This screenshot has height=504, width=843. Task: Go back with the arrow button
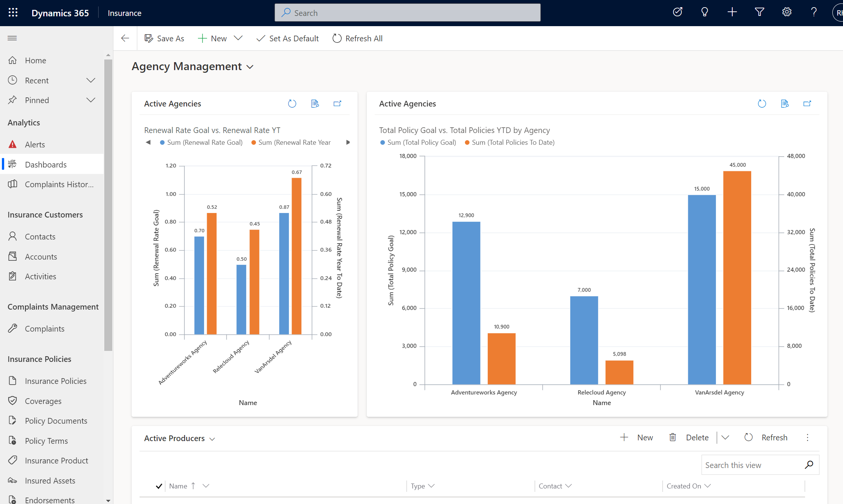[x=125, y=38]
